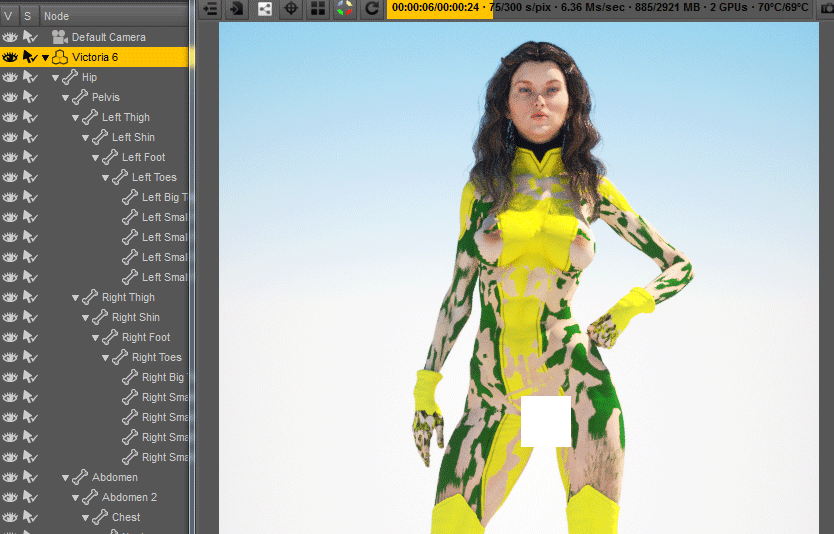Image resolution: width=834 pixels, height=534 pixels.
Task: Click the four-square grid toolbar icon
Action: pos(318,9)
